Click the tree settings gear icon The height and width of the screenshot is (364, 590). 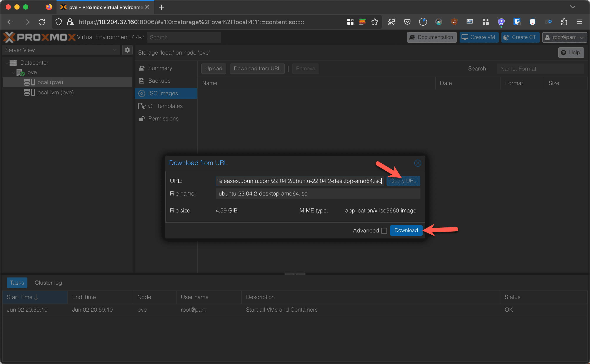click(127, 50)
